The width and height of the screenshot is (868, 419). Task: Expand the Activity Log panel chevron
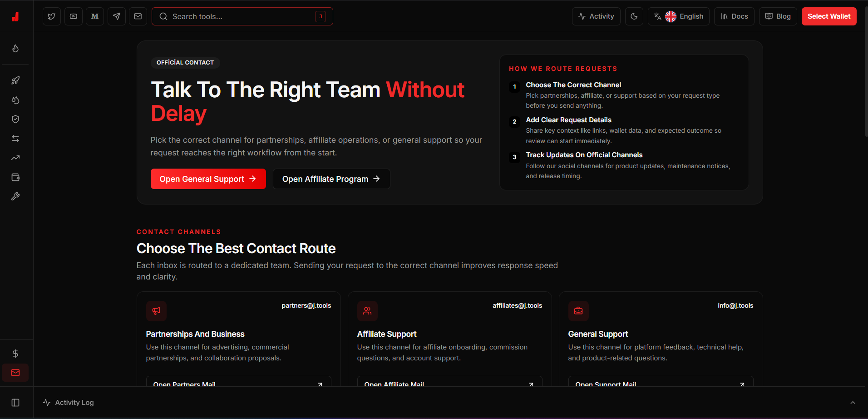853,403
